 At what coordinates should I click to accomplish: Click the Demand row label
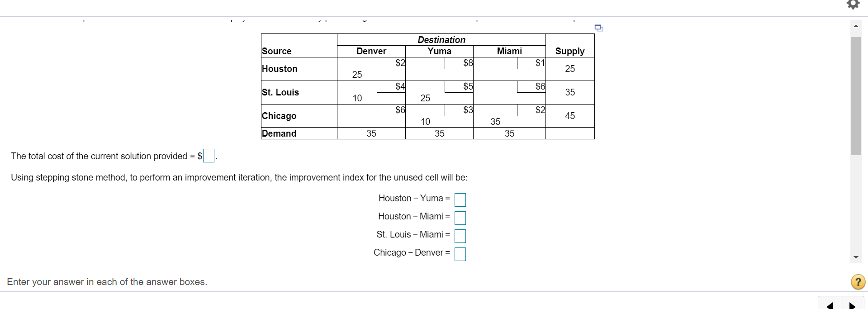point(279,133)
